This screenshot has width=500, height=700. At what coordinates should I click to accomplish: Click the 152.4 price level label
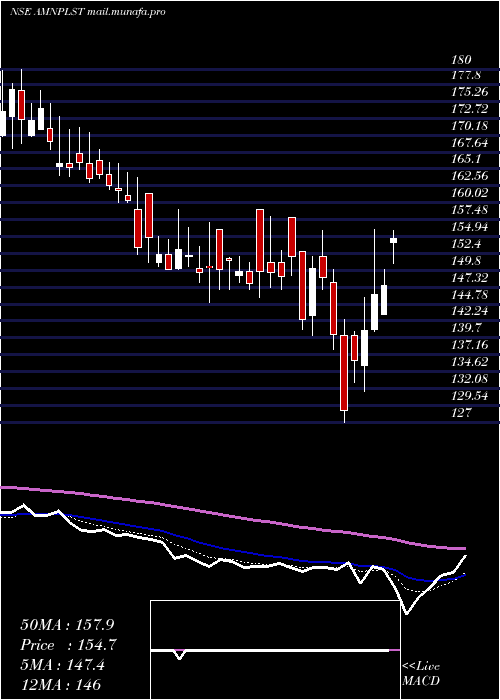click(466, 245)
